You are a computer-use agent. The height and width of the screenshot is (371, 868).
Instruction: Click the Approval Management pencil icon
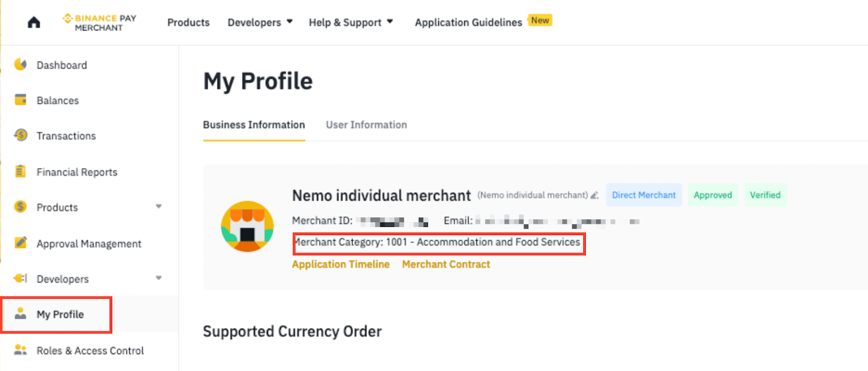pyautogui.click(x=21, y=243)
